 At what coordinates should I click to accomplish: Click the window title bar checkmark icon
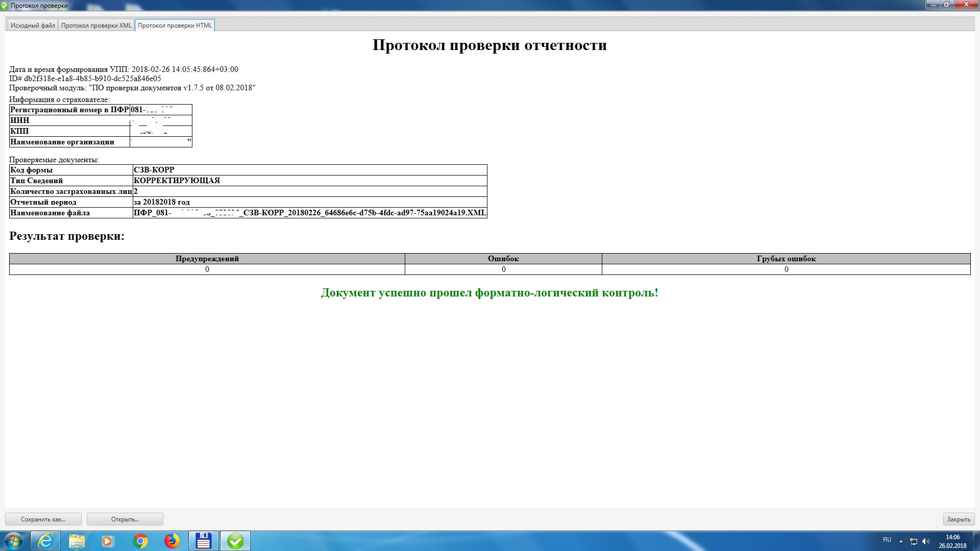pyautogui.click(x=4, y=6)
